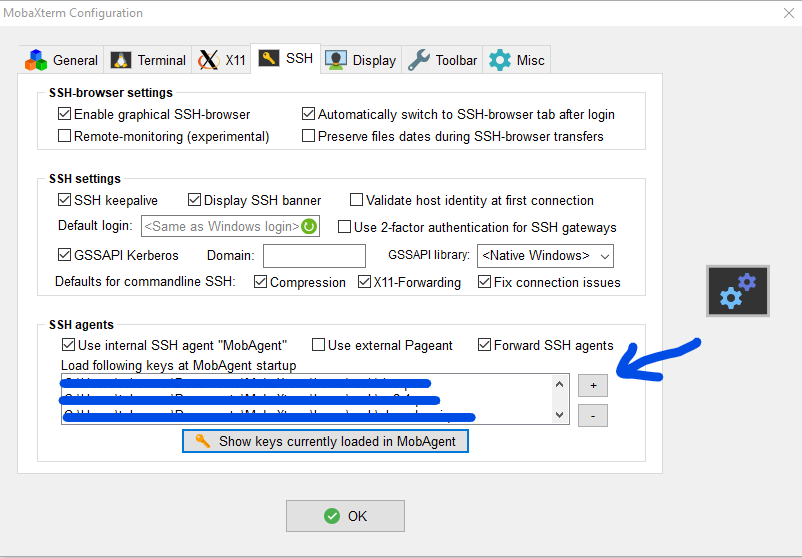
Task: Remove selected key with the minus button
Action: pos(593,416)
